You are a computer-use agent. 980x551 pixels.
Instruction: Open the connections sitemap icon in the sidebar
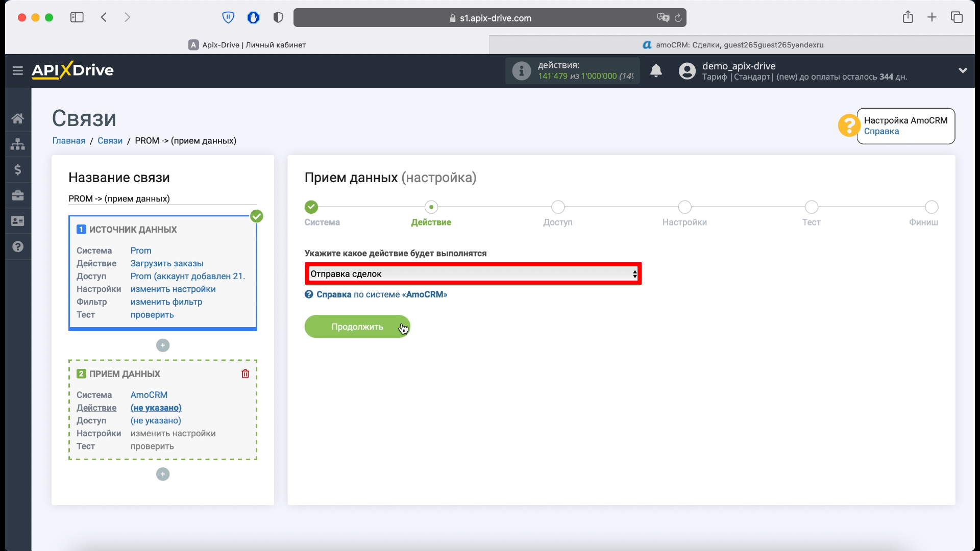click(18, 144)
